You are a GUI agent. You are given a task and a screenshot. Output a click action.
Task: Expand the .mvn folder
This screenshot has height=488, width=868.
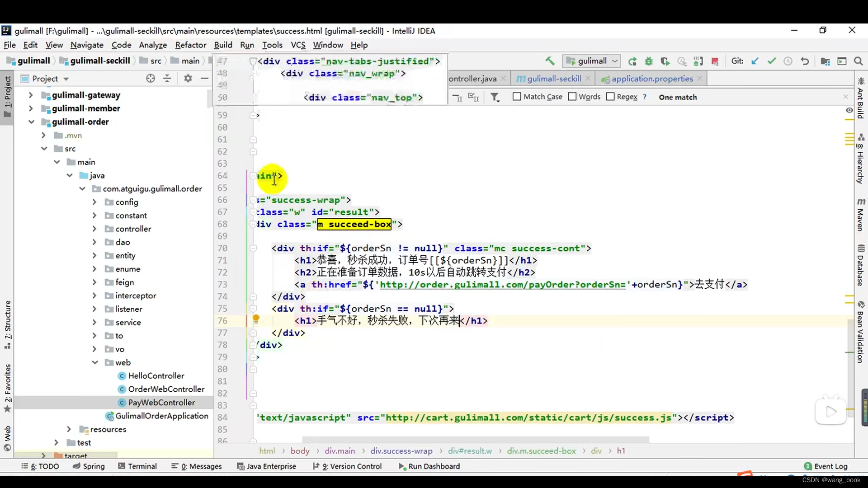point(43,135)
